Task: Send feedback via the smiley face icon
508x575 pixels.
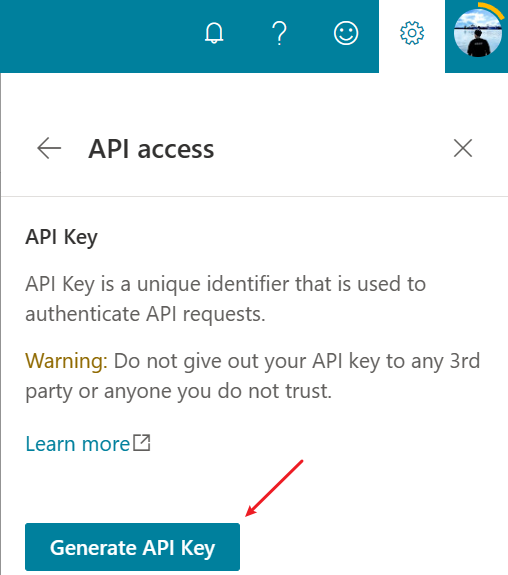Action: pos(346,33)
